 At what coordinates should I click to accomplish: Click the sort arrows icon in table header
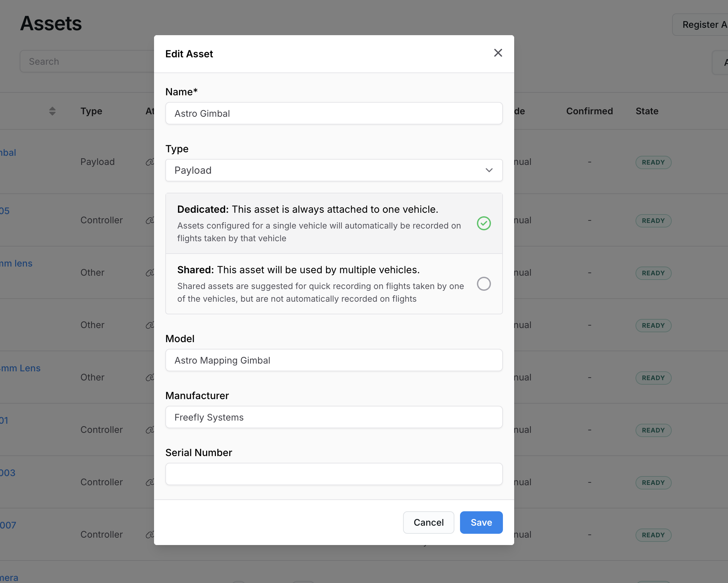[x=52, y=111]
